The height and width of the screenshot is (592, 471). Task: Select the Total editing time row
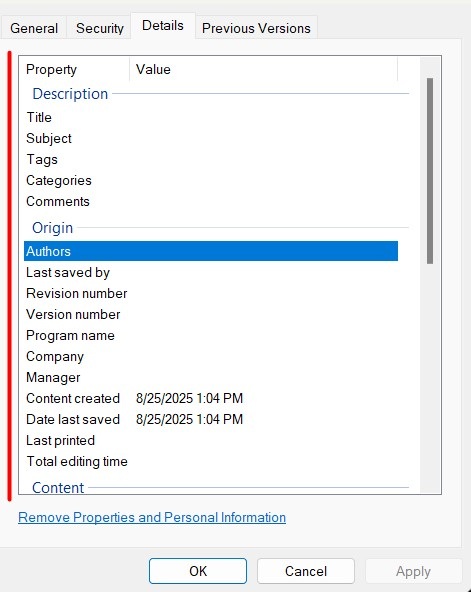click(x=211, y=461)
